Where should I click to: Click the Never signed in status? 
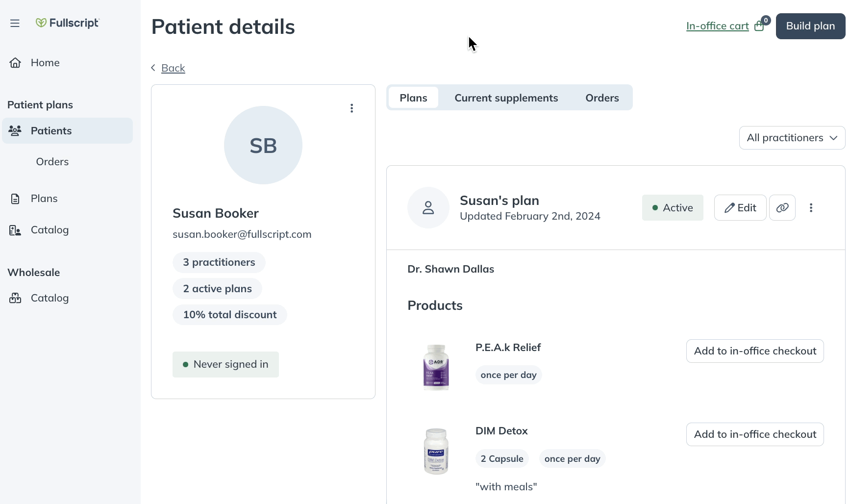point(225,364)
